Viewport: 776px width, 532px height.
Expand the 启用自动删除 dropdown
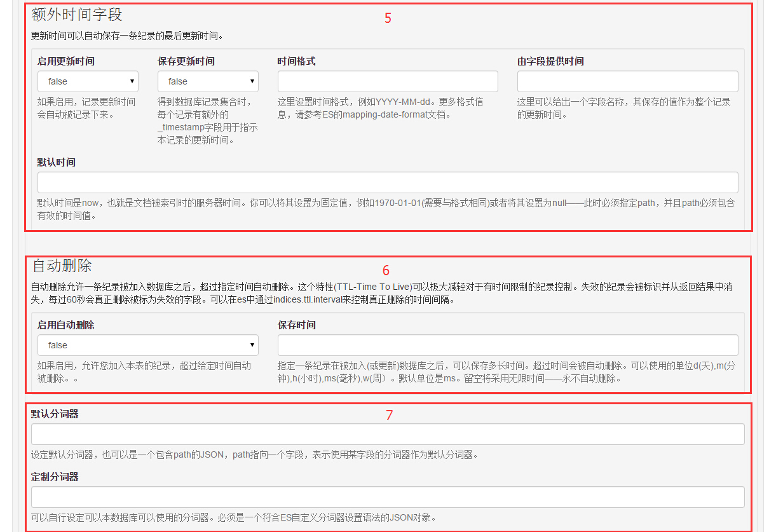click(x=147, y=345)
